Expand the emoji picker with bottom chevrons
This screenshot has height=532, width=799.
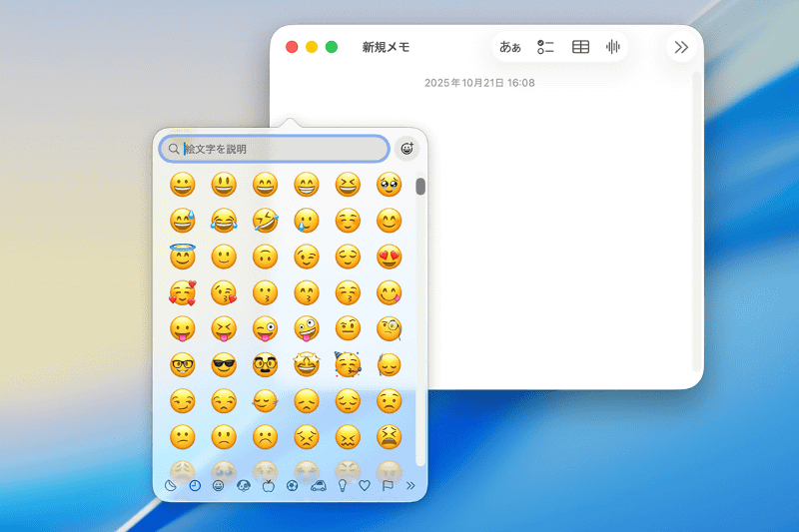pos(410,485)
